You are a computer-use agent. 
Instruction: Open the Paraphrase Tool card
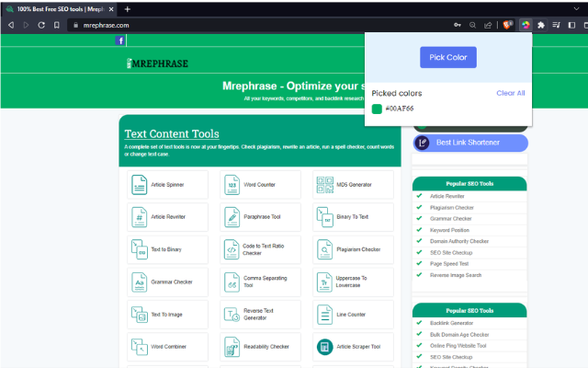pos(260,217)
